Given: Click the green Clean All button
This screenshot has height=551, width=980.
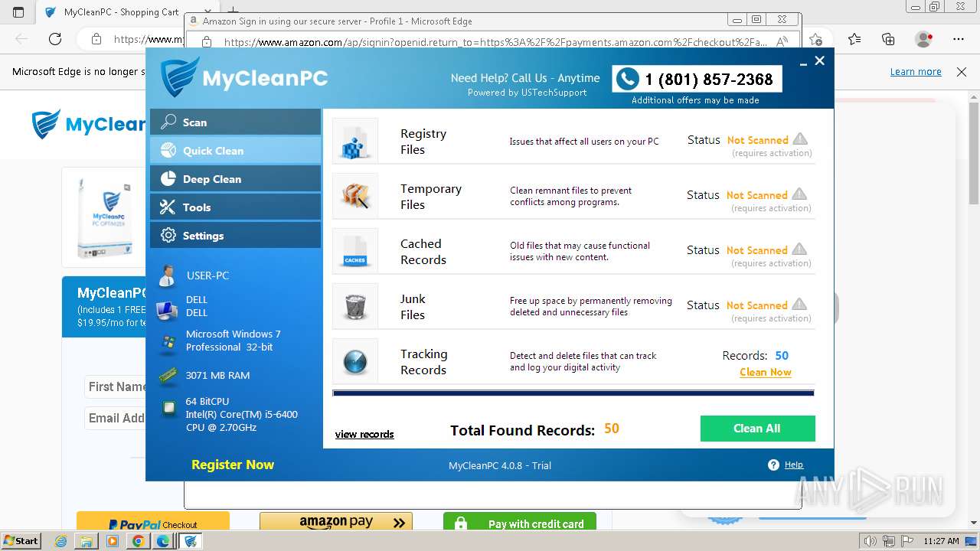Looking at the screenshot, I should pos(757,429).
